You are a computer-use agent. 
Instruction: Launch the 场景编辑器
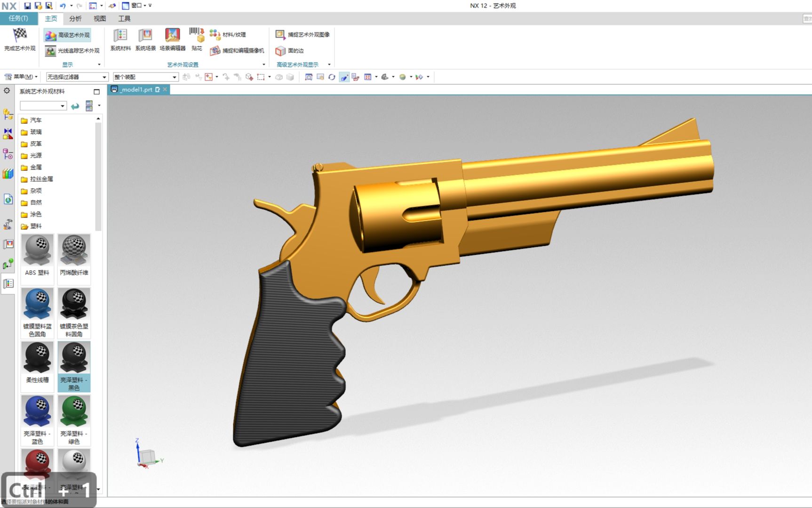point(172,40)
